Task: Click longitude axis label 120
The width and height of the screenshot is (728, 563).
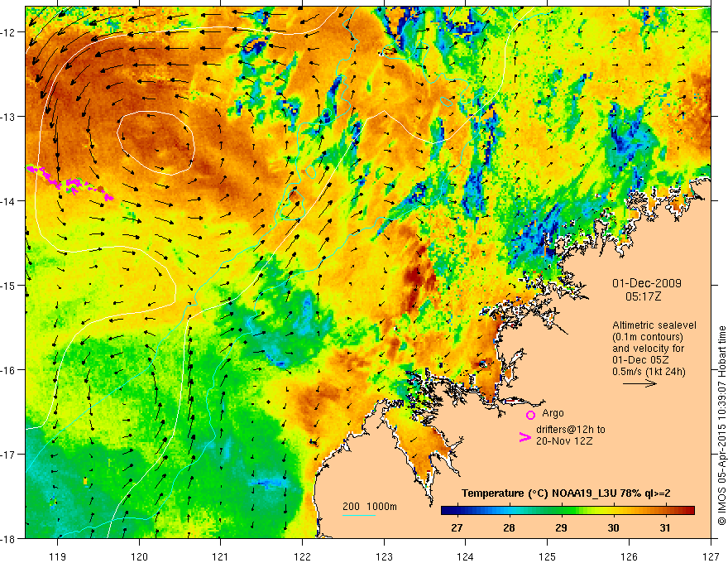Action: tap(139, 556)
